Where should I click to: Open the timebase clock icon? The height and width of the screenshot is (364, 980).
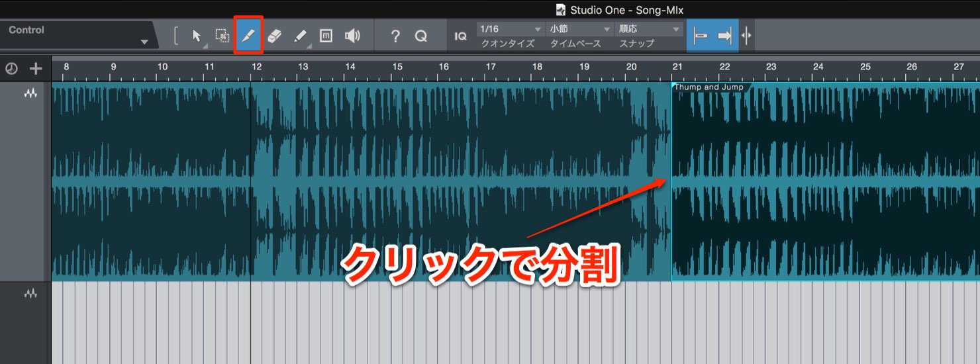[x=11, y=68]
